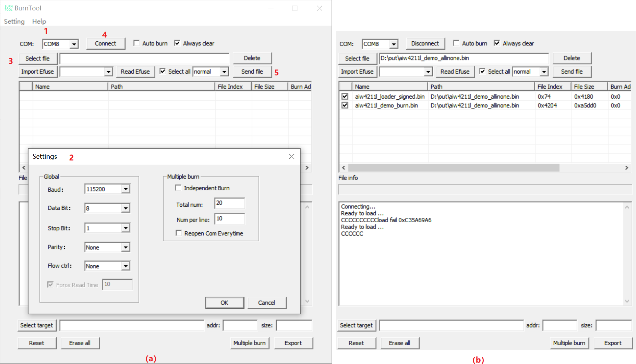Open the Help menu
The image size is (636, 364).
point(39,22)
